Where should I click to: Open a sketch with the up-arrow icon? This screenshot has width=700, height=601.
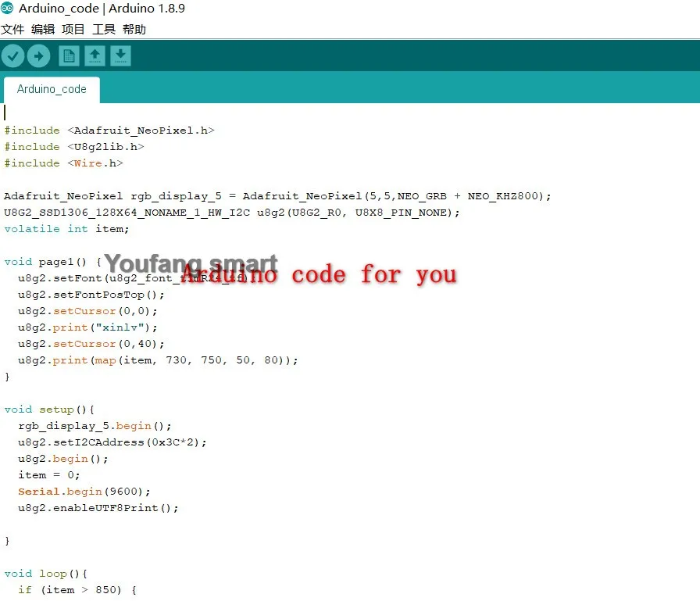tap(95, 56)
